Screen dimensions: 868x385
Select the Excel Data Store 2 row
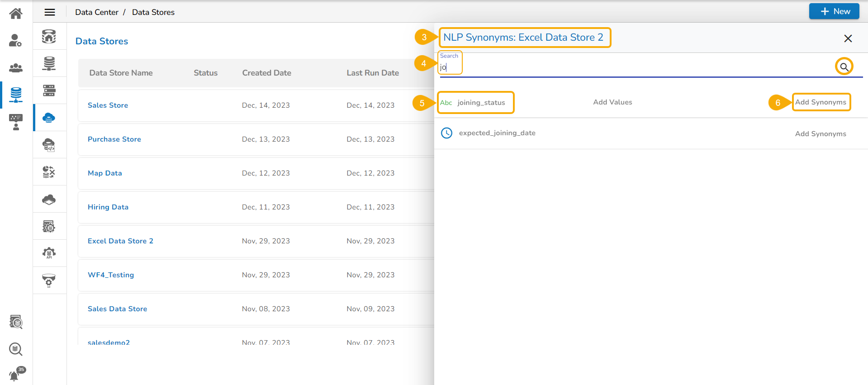(120, 241)
